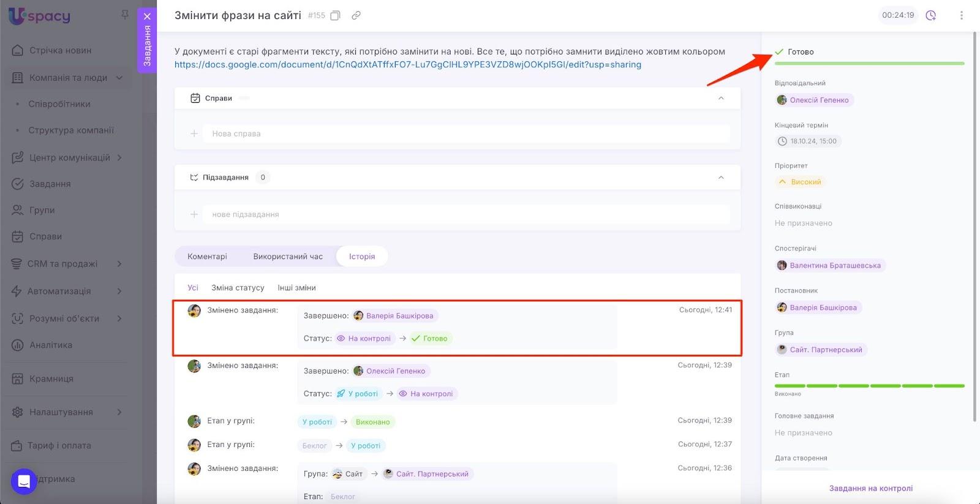Click the CRM та продажі stack icon
Screen dimensions: 980x504
click(17, 264)
